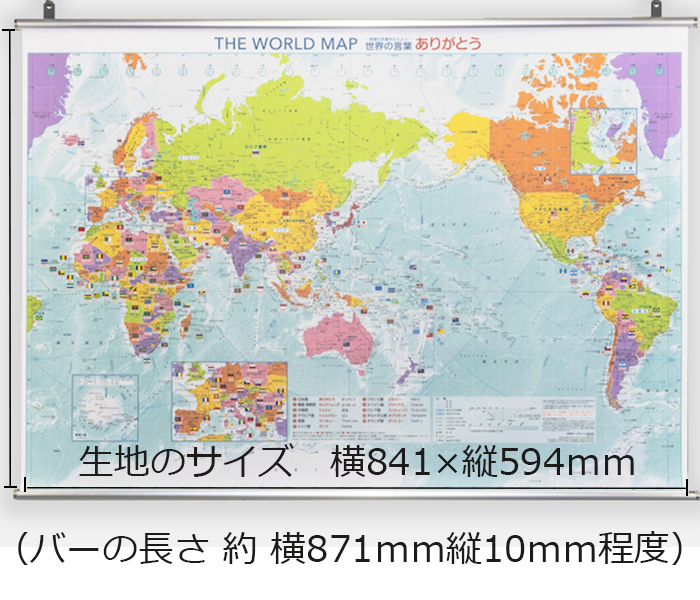Click the blue-bordered inset box over Canada
The width and height of the screenshot is (700, 600).
coord(603,140)
